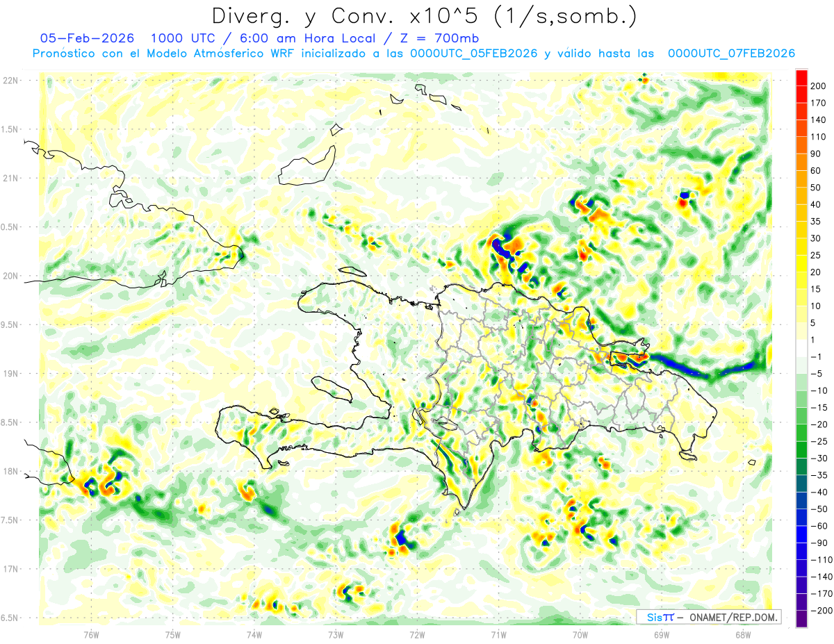Screen dimensions: 834x644
Task: Click the colorbar swatch between -50 and -60
Action: point(801,518)
